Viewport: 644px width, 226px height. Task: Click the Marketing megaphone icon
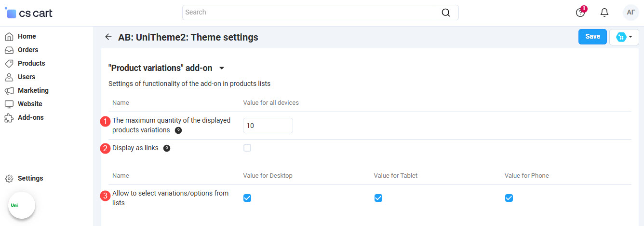pos(9,90)
